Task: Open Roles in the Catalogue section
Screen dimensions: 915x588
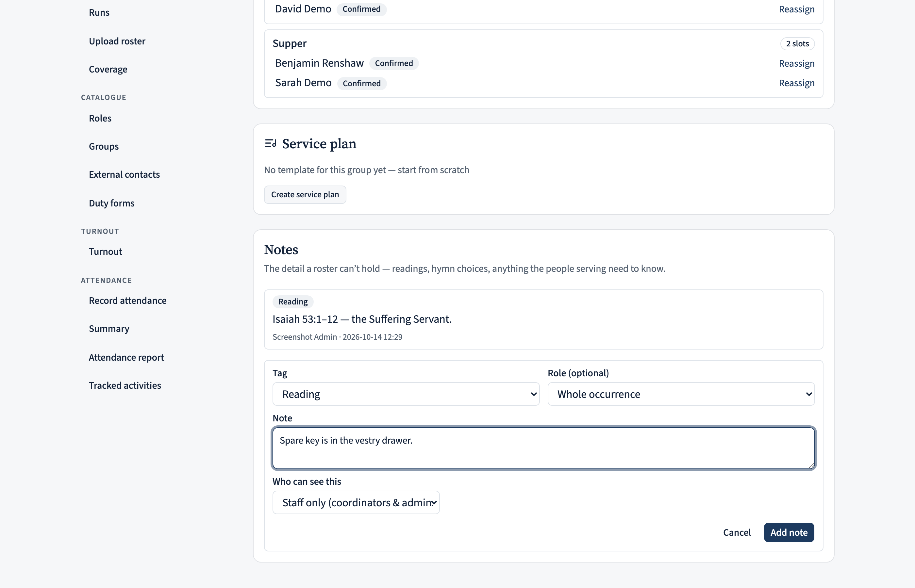Action: pyautogui.click(x=100, y=118)
